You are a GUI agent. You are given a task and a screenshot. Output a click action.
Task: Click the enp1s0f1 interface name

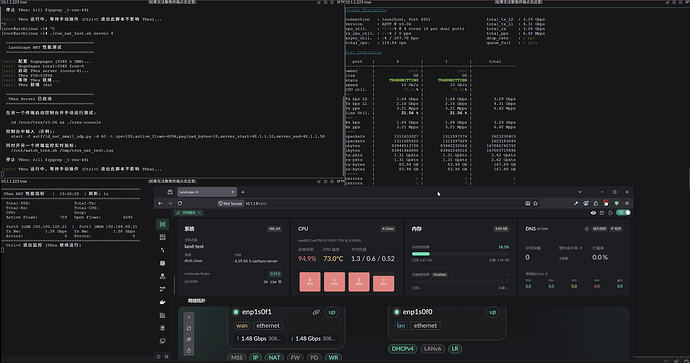pyautogui.click(x=257, y=312)
